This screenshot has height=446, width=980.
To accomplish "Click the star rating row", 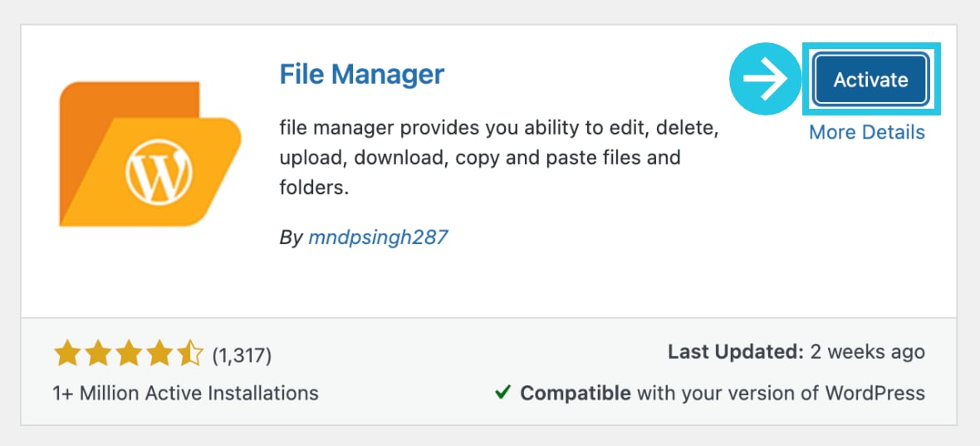I will click(128, 355).
